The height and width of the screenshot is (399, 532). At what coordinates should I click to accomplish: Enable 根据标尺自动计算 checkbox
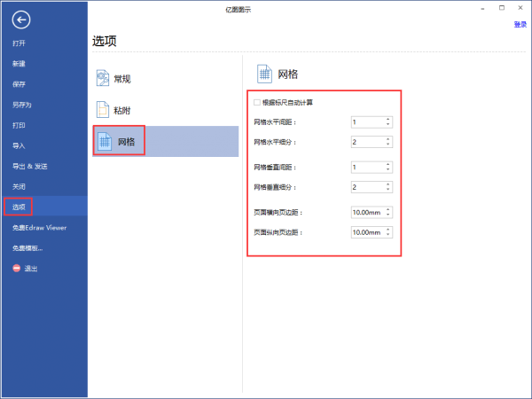(257, 102)
